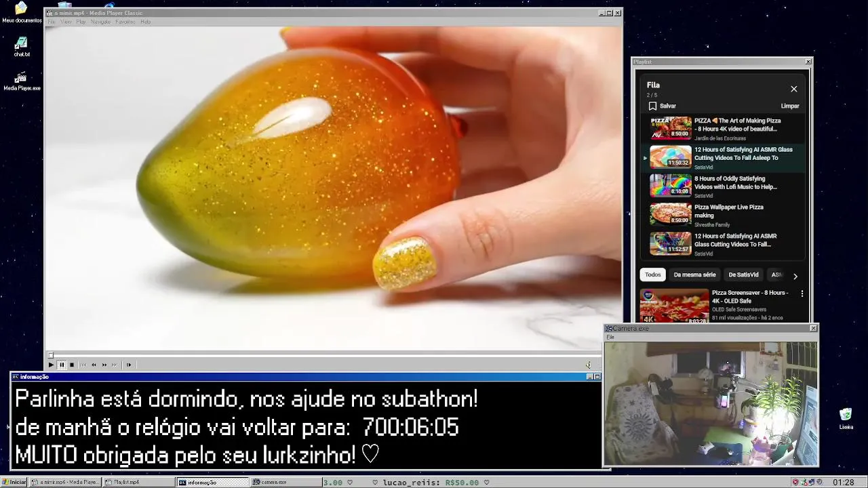868x488 pixels.
Task: Select the De SatisVid filter chip
Action: click(743, 274)
